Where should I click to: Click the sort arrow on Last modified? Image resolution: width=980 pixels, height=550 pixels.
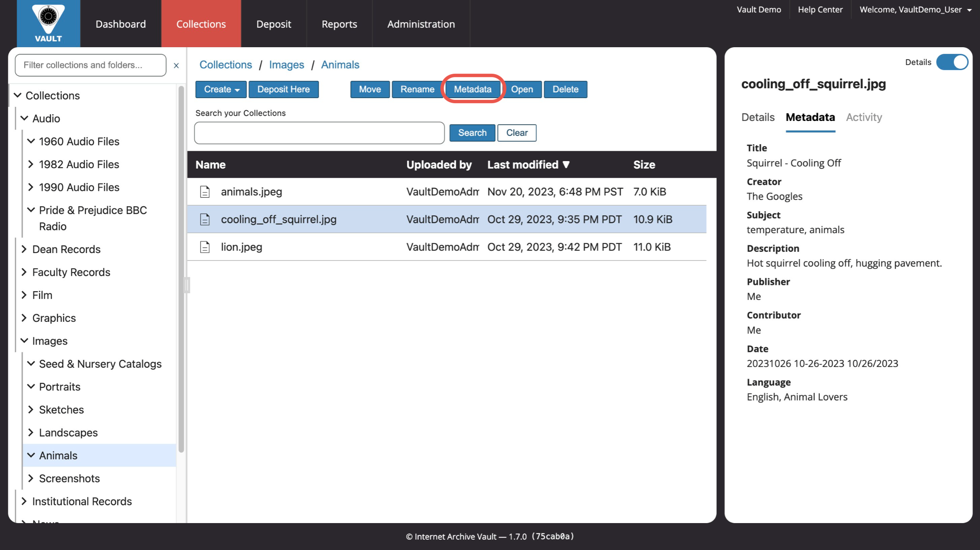566,164
